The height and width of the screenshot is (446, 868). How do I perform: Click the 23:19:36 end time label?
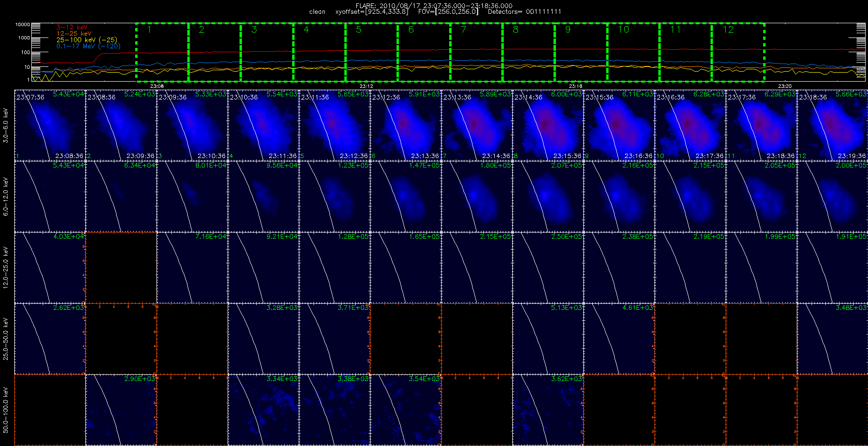[852, 156]
